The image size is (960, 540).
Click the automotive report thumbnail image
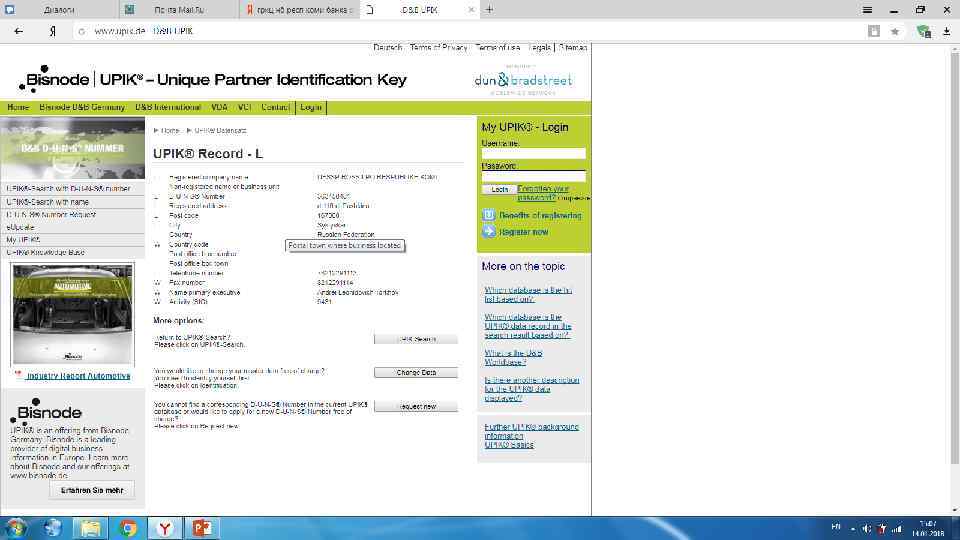point(73,314)
